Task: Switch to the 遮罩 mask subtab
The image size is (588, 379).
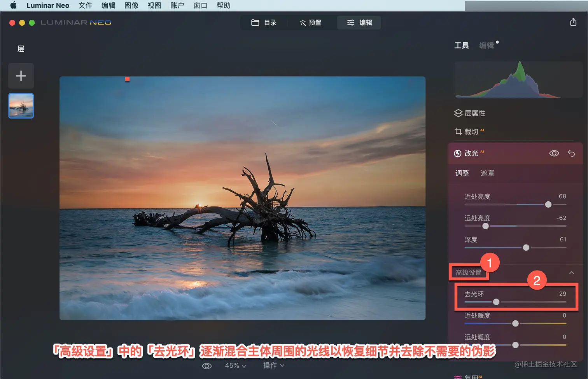Action: (x=488, y=173)
